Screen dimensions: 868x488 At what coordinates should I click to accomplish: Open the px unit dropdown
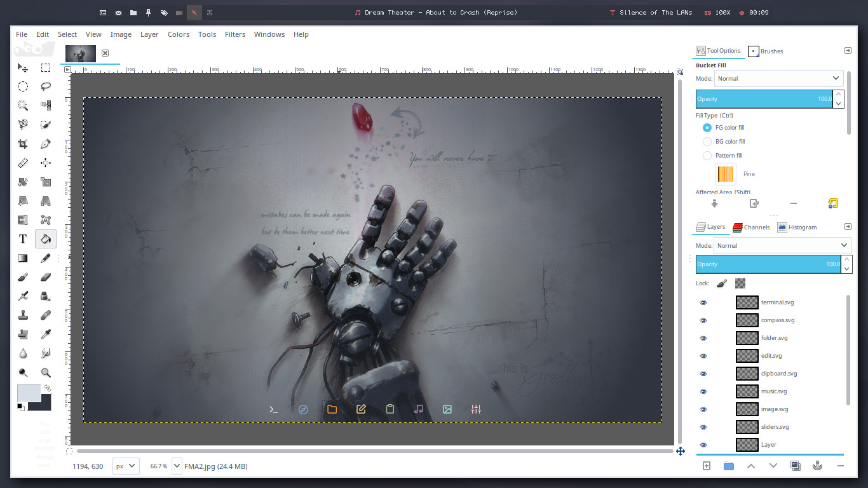126,466
